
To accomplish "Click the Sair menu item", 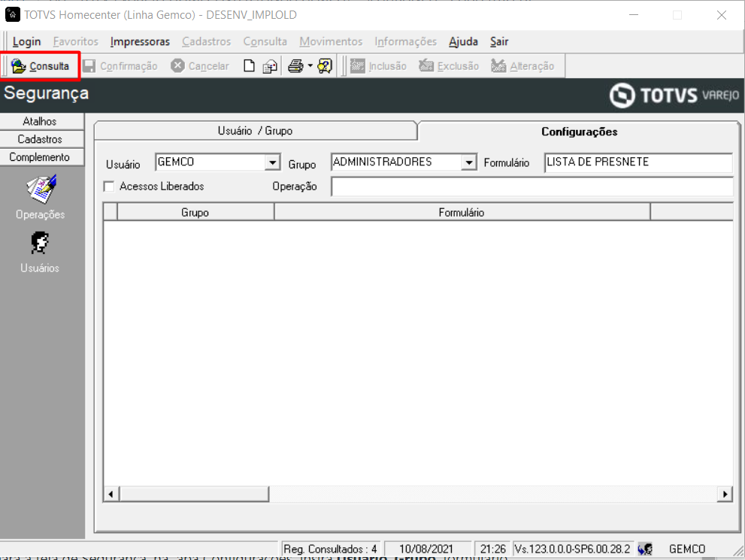I will pyautogui.click(x=499, y=42).
